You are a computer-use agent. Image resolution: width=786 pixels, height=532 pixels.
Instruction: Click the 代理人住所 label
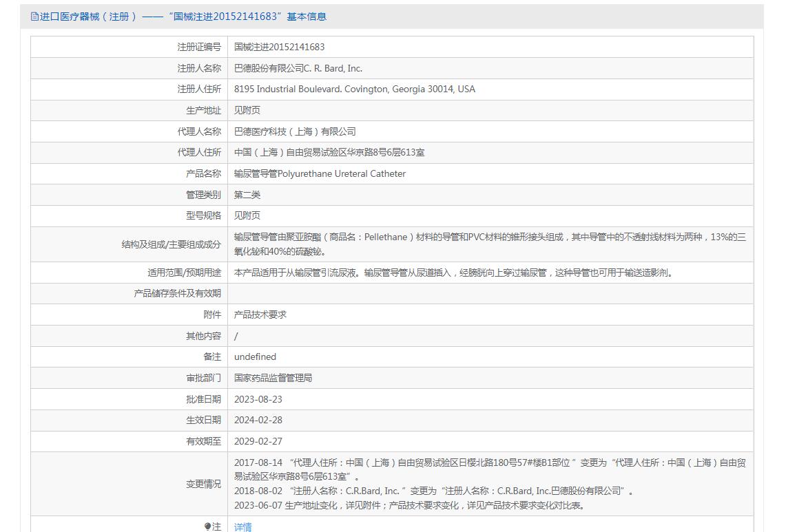coord(199,152)
